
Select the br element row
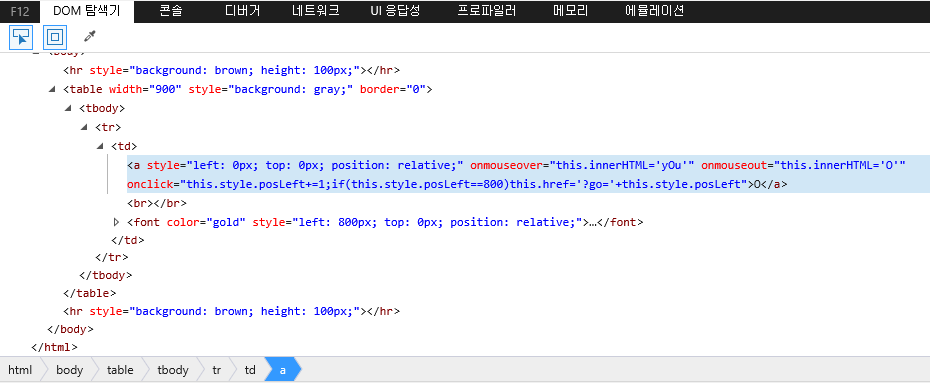pyautogui.click(x=157, y=203)
